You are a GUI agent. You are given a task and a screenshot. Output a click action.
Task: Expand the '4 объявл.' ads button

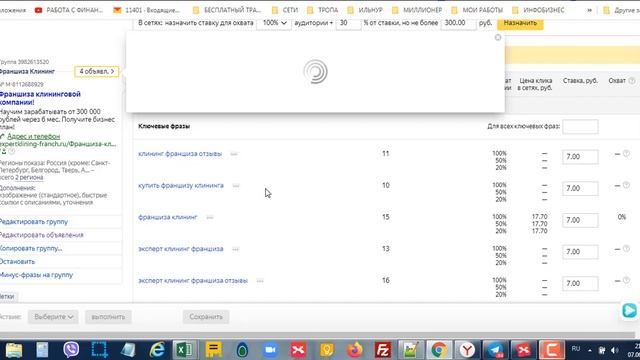[97, 71]
